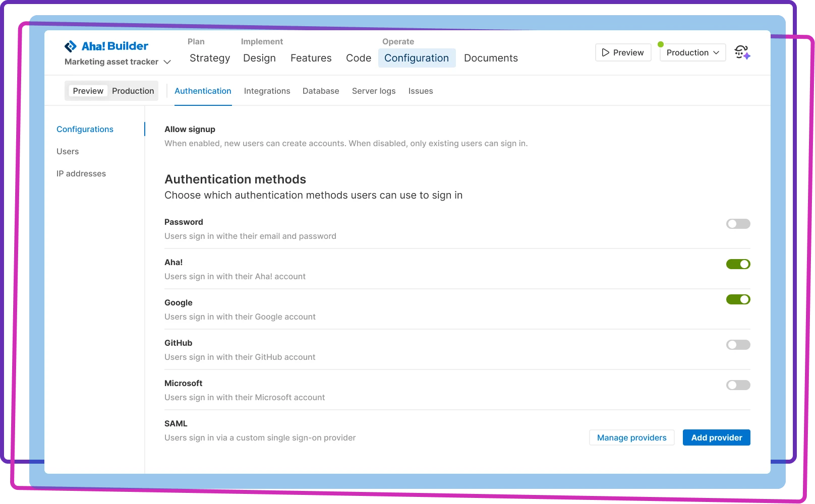
Task: Enable GitHub authentication
Action: click(738, 345)
